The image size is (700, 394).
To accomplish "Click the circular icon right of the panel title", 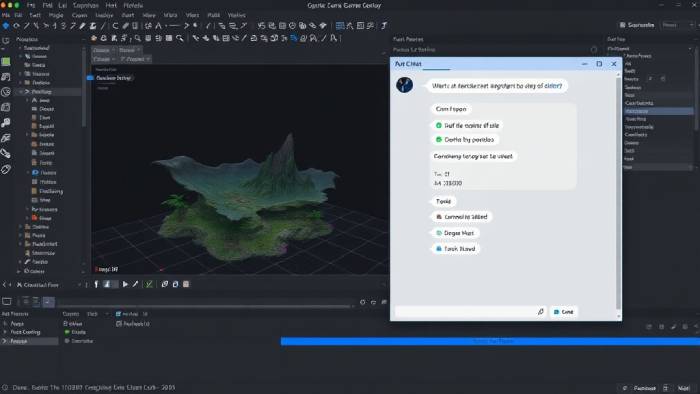I will pyautogui.click(x=594, y=50).
